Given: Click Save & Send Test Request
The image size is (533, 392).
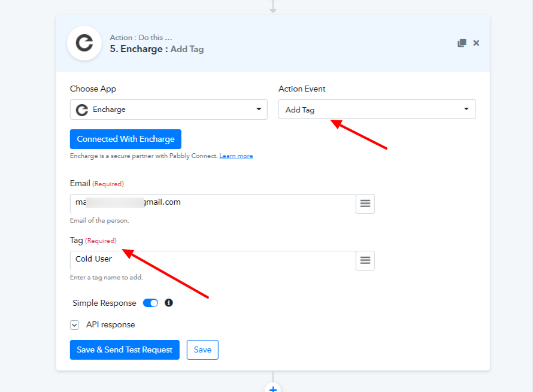Looking at the screenshot, I should click(125, 350).
